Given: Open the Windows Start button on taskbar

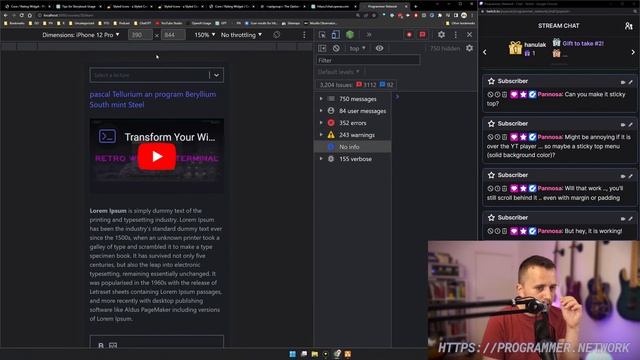Looking at the screenshot, I should (293, 354).
